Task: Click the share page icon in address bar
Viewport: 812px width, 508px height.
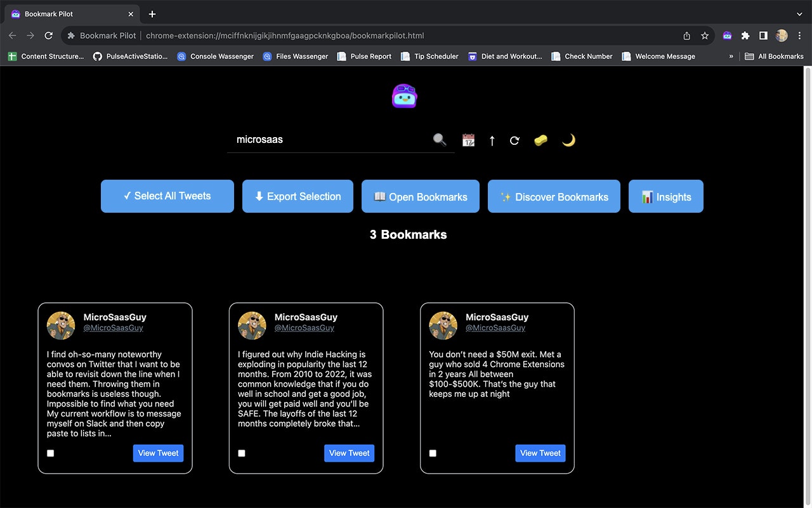Action: pyautogui.click(x=687, y=36)
